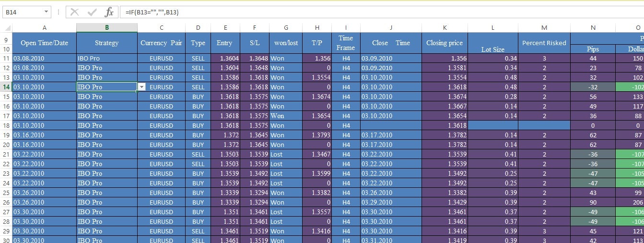Open the validation dropdown arrow on cell B14
Viewport: 644px width, 243px height.
[142, 87]
